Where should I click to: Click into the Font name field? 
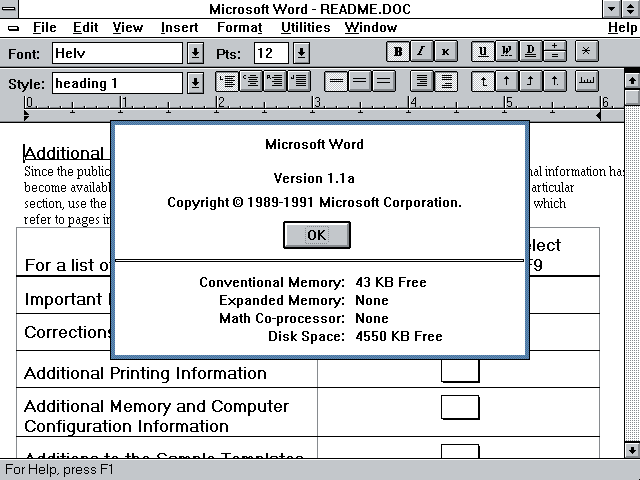[x=117, y=53]
